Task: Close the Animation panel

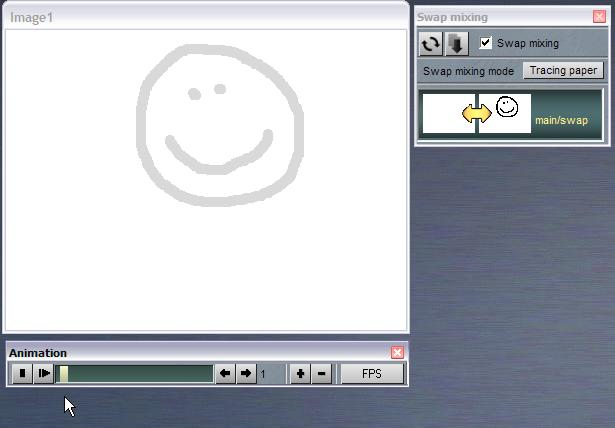Action: coord(397,353)
